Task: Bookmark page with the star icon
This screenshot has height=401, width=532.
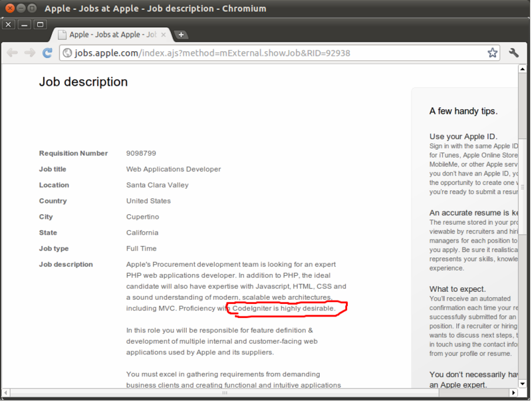Action: tap(492, 53)
